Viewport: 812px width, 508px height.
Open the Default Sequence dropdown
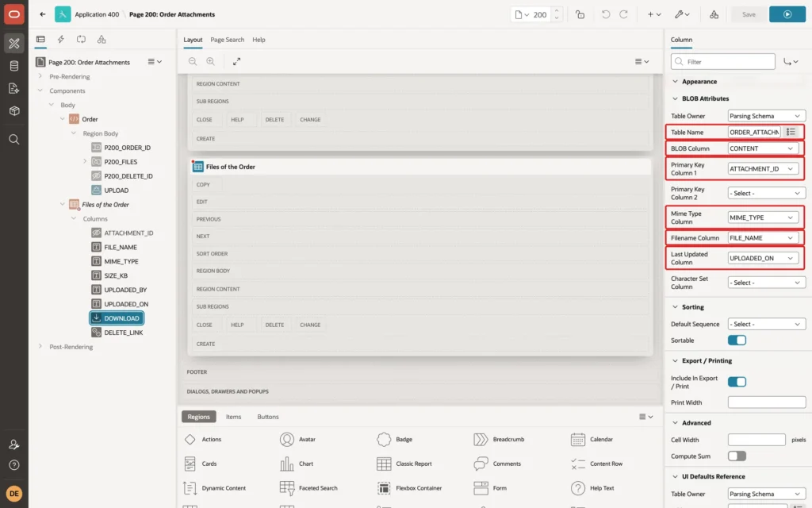coord(767,324)
